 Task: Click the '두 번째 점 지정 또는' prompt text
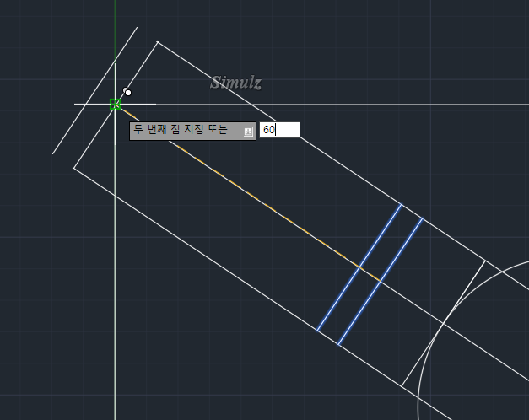click(x=181, y=129)
